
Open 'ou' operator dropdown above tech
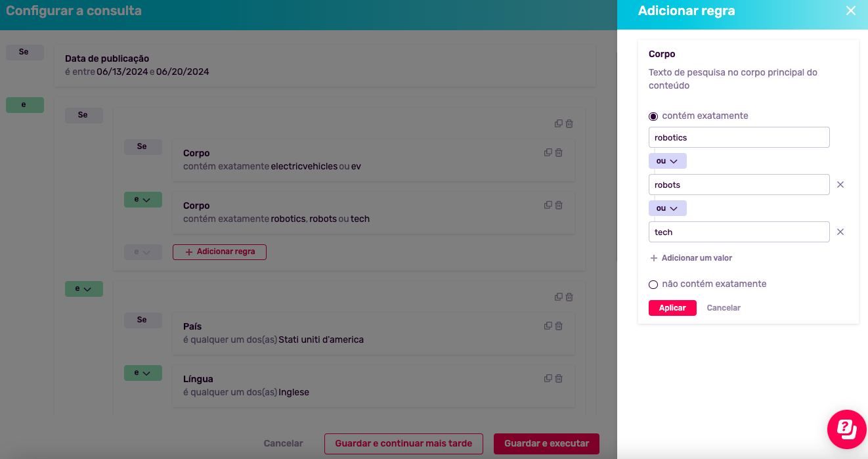(x=667, y=208)
